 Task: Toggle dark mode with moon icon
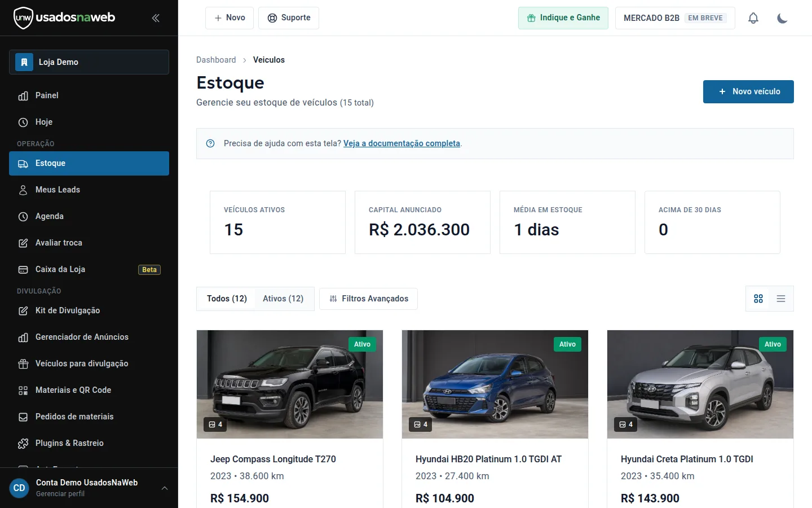(782, 18)
